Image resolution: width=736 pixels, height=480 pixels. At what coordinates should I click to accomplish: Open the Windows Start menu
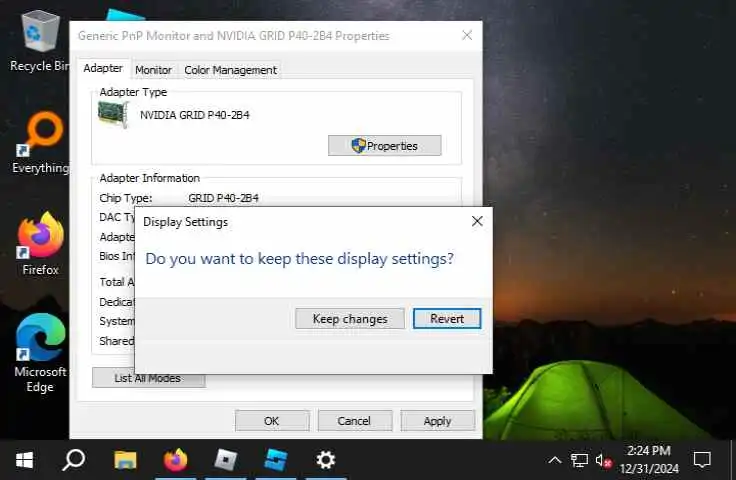point(24,460)
